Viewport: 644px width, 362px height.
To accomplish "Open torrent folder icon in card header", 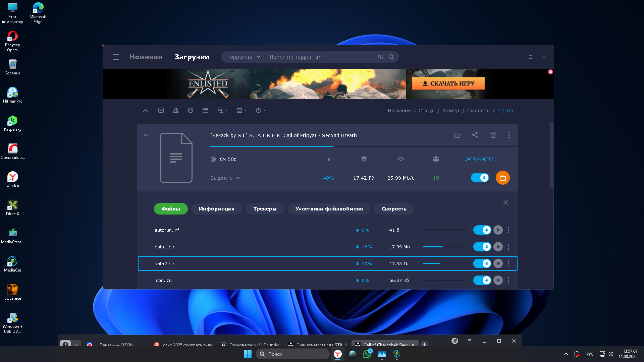I will (x=457, y=135).
